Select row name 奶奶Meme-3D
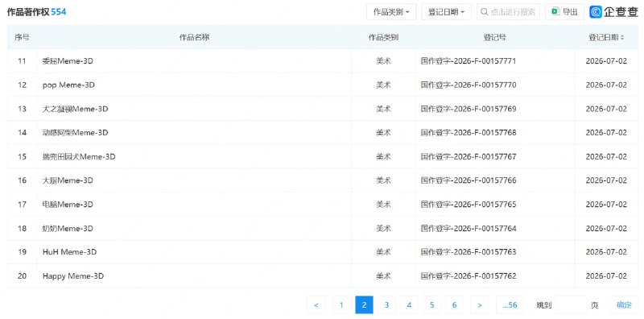The image size is (644, 319). pos(68,228)
